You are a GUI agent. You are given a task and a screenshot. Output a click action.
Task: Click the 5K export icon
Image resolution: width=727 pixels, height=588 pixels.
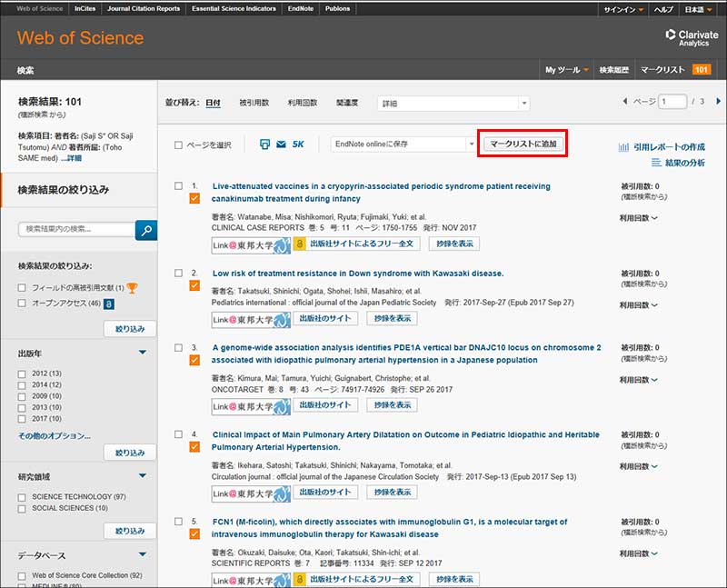(298, 145)
